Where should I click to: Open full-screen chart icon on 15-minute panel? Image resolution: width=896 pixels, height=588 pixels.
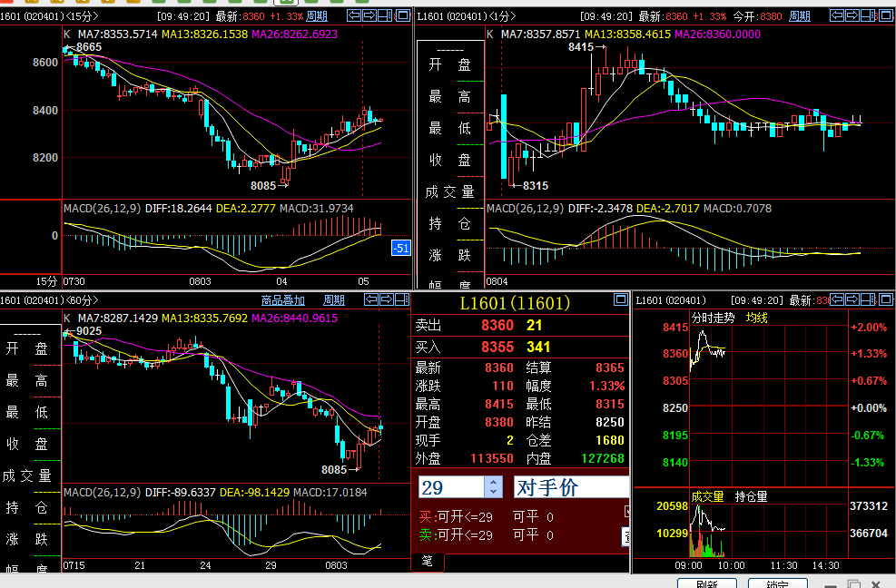pos(402,15)
